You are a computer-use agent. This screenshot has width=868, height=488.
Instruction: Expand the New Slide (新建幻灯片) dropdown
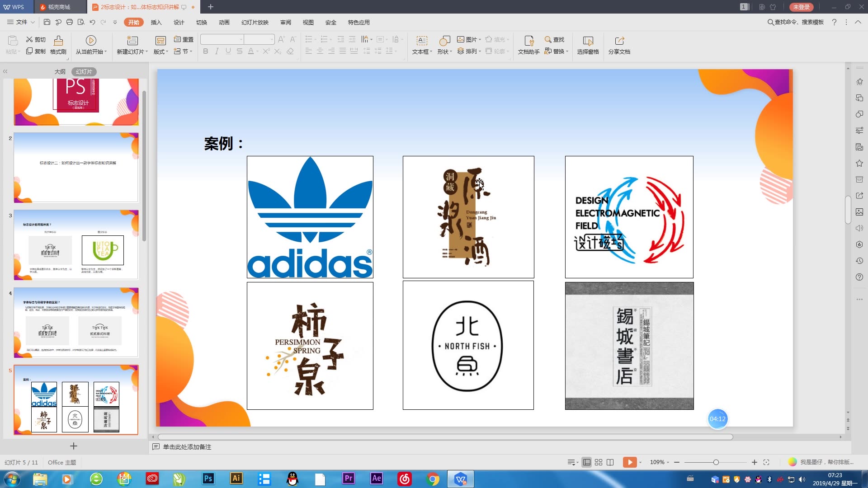click(x=146, y=52)
